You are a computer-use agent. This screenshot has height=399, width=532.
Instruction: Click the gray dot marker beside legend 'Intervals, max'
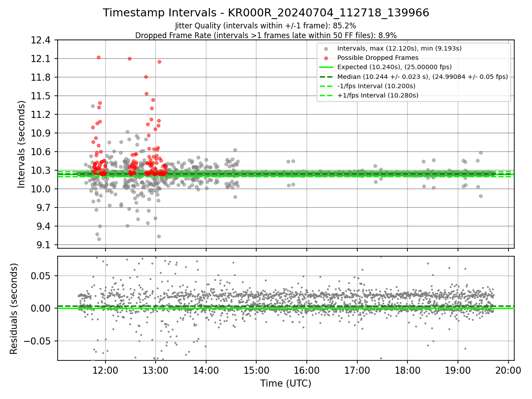pyautogui.click(x=326, y=49)
